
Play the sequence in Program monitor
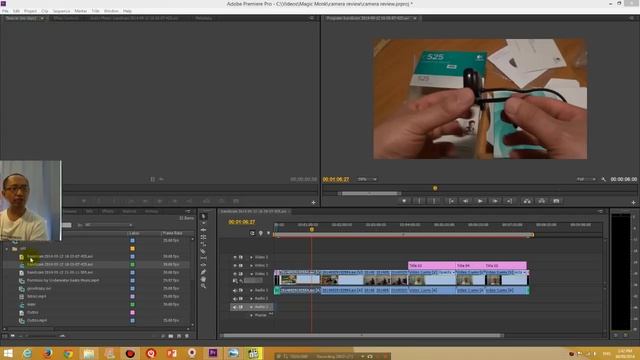(x=480, y=201)
